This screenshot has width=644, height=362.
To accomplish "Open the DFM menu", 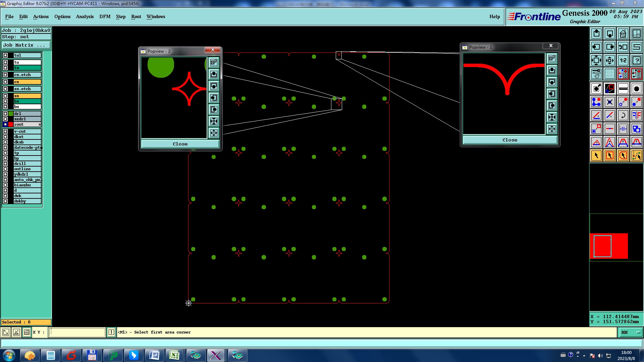I will (105, 16).
